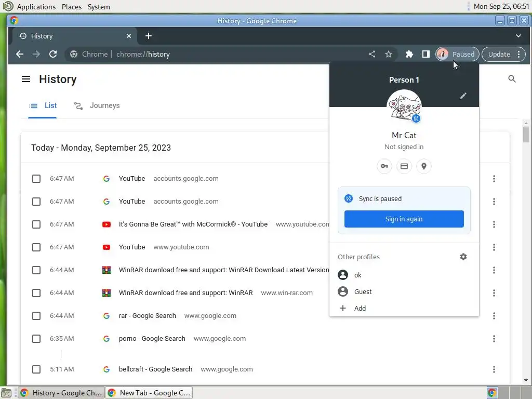Open more actions for second 6:47 AM YouTube entry
The width and height of the screenshot is (532, 399).
coord(494,202)
